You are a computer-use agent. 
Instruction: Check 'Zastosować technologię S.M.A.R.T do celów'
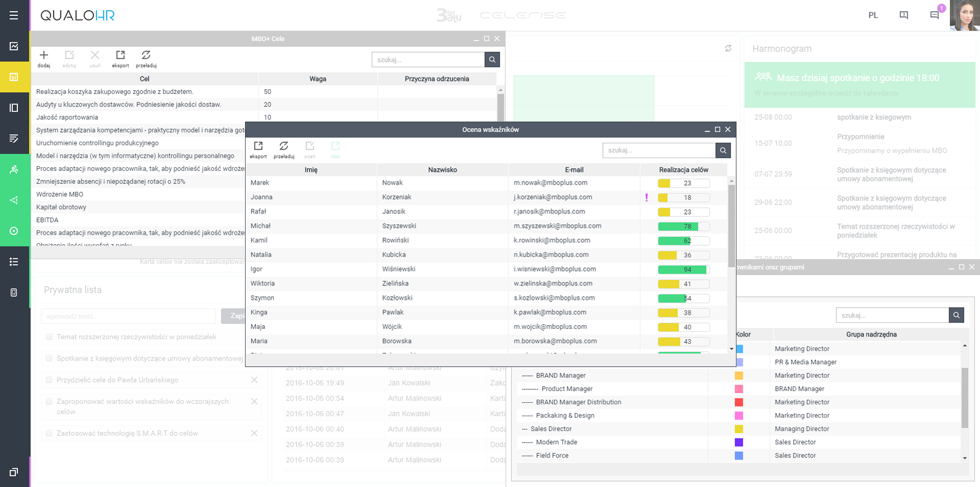tap(49, 433)
